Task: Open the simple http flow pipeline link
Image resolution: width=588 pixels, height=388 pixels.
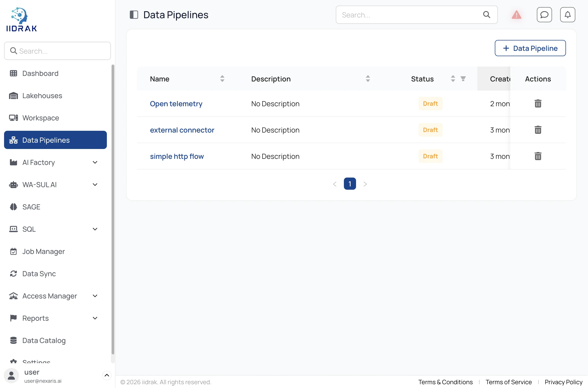Action: click(177, 156)
